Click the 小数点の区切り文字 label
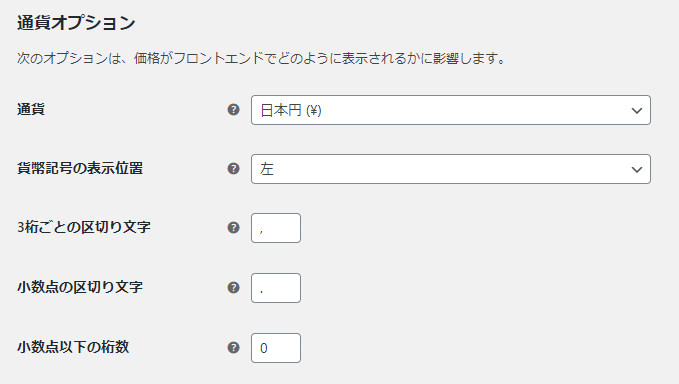Image resolution: width=679 pixels, height=384 pixels. point(80,287)
